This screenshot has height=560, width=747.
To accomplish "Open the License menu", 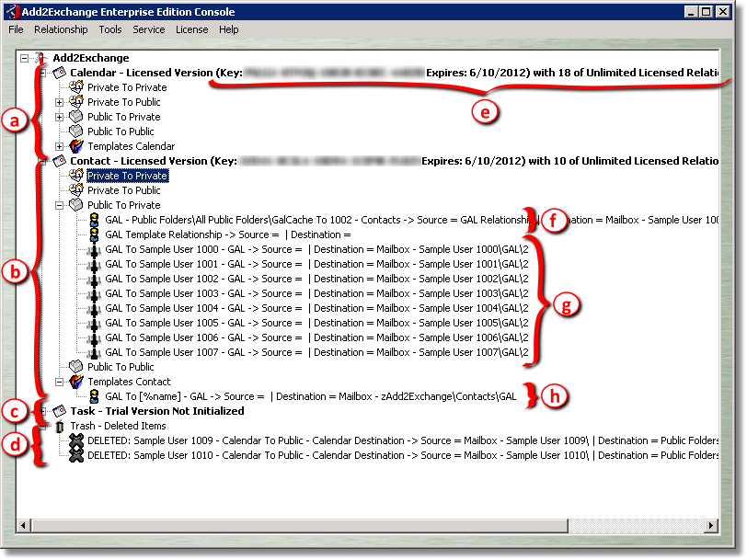I will [192, 29].
